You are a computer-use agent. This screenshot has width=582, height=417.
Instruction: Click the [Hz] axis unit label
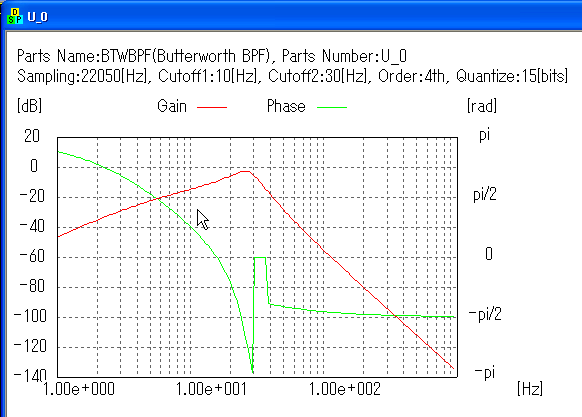pos(530,389)
